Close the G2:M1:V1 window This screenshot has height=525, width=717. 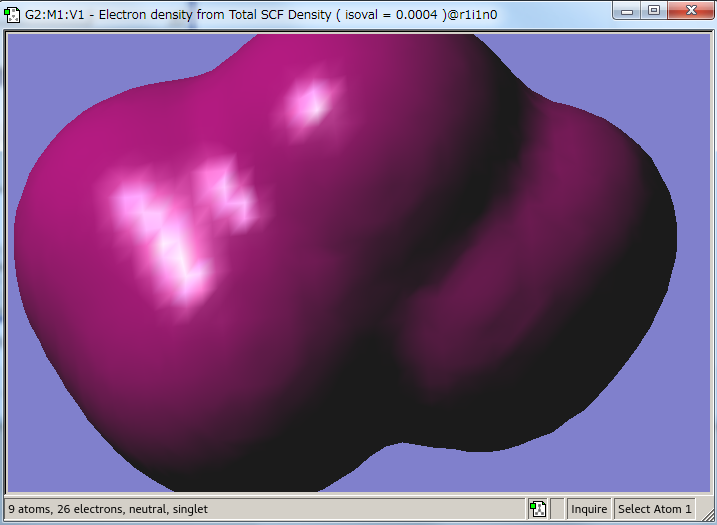tap(691, 11)
